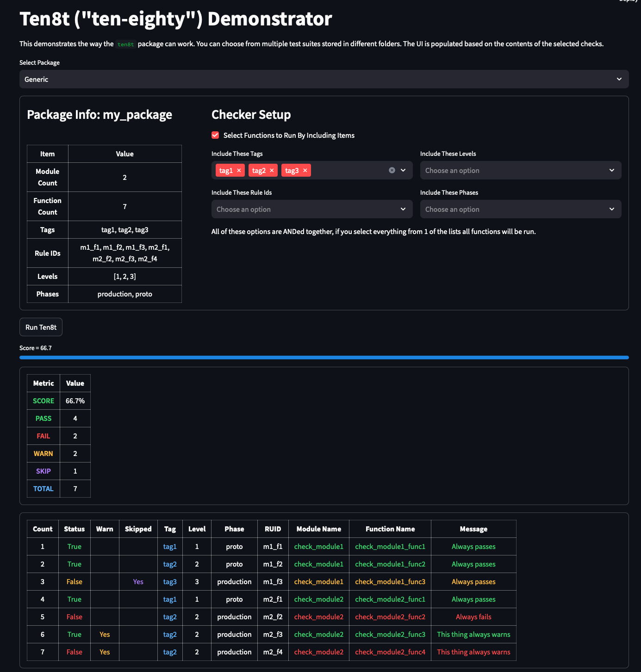
Task: Click the PASS metric label
Action: pos(44,419)
